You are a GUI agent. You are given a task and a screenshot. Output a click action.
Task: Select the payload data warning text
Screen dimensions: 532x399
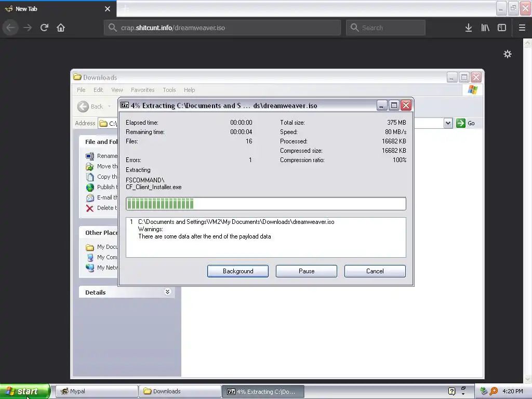point(205,236)
